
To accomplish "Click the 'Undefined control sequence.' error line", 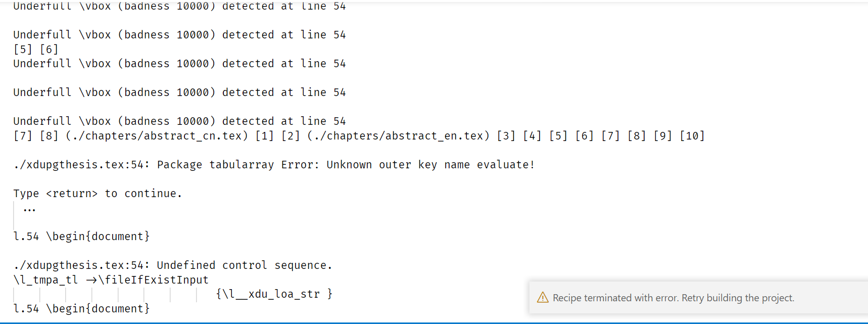I will (x=173, y=265).
